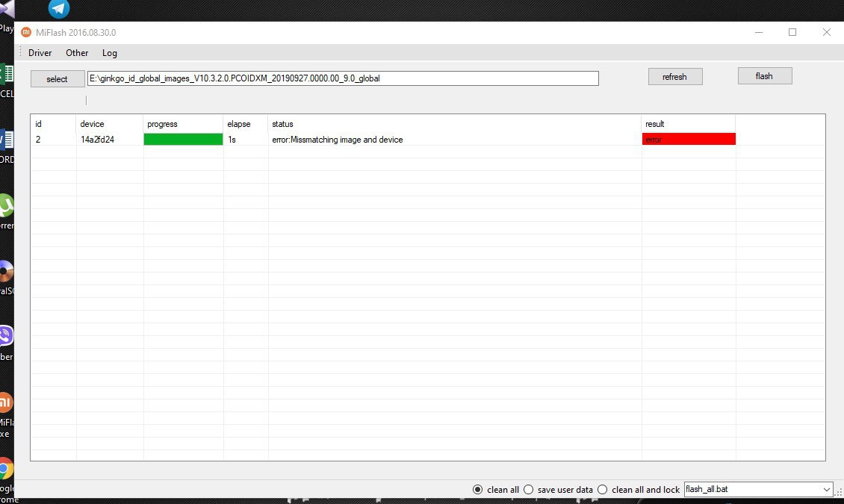This screenshot has width=844, height=504.
Task: Open the Excel desktop shortcut
Action: 7,74
